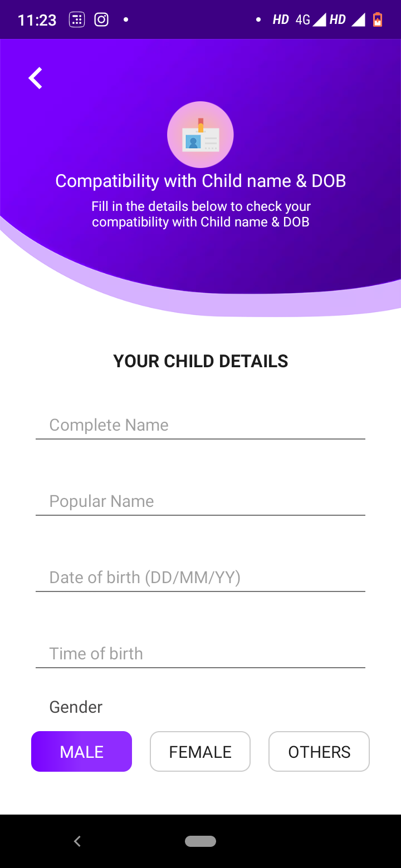This screenshot has width=401, height=868.
Task: Choose the FEMALE gender option
Action: point(200,752)
